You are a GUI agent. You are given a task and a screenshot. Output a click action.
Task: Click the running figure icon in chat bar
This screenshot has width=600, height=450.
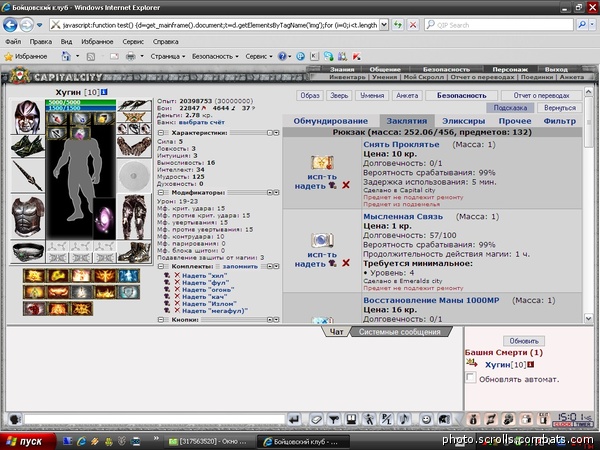pyautogui.click(x=369, y=420)
